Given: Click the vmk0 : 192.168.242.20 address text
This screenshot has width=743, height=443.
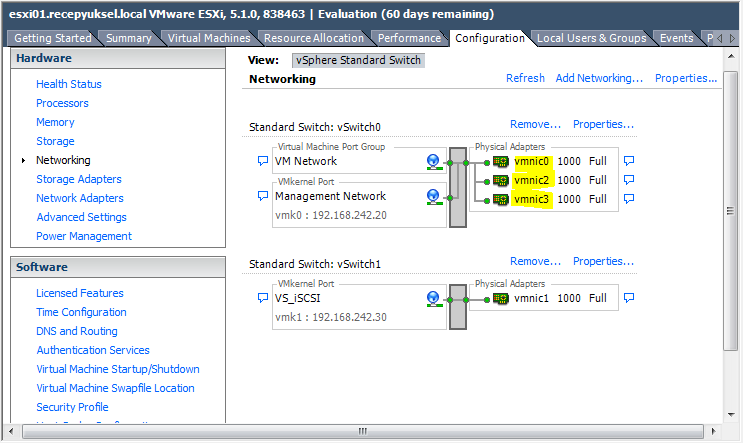Looking at the screenshot, I should [331, 215].
